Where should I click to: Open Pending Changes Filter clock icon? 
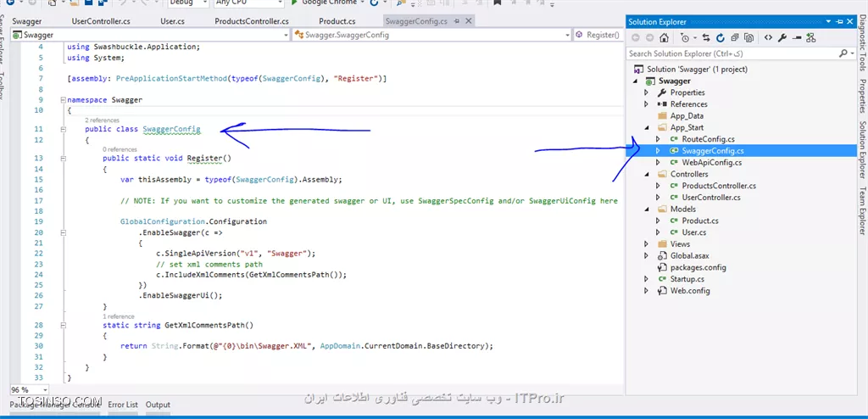point(685,37)
